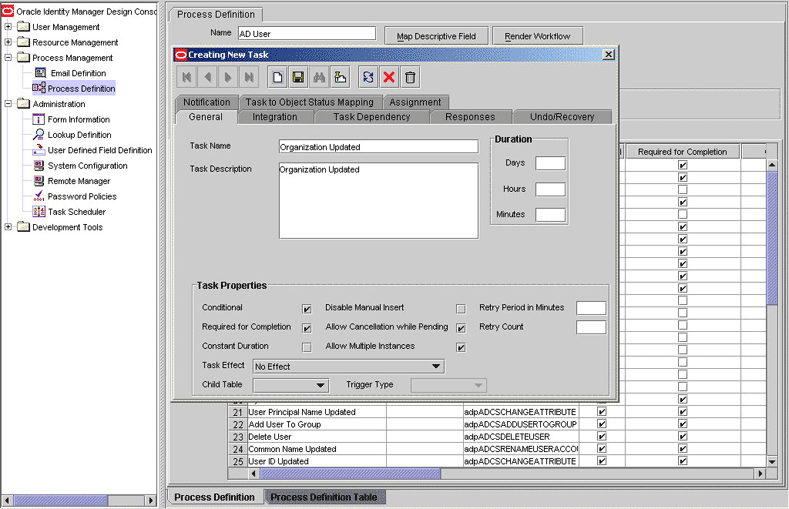
Task: Click Map Descriptive Field button
Action: [436, 36]
